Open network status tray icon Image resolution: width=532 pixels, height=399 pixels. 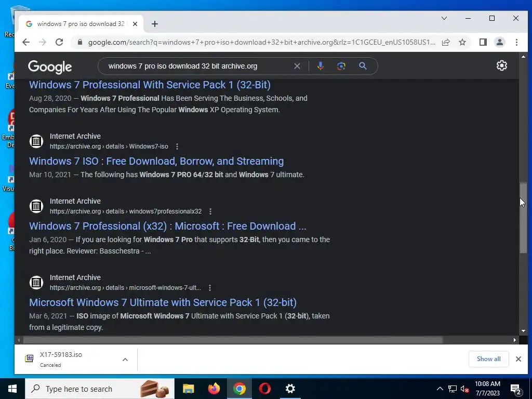[452, 389]
